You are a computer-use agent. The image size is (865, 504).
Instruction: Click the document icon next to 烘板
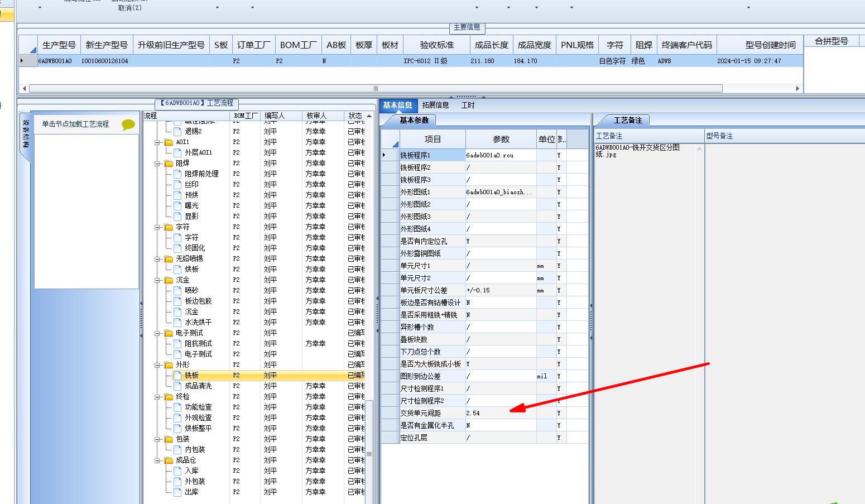pos(177,269)
